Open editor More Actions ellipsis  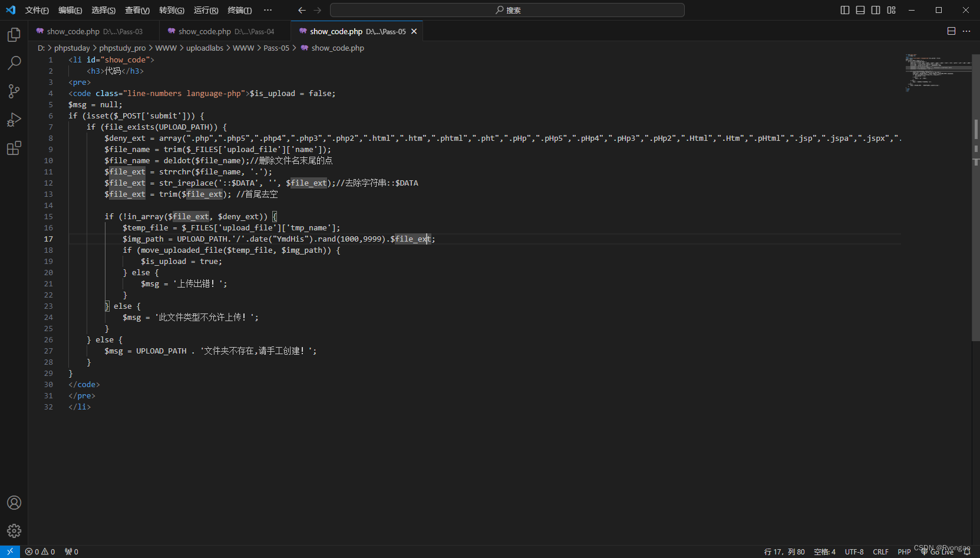coord(966,31)
